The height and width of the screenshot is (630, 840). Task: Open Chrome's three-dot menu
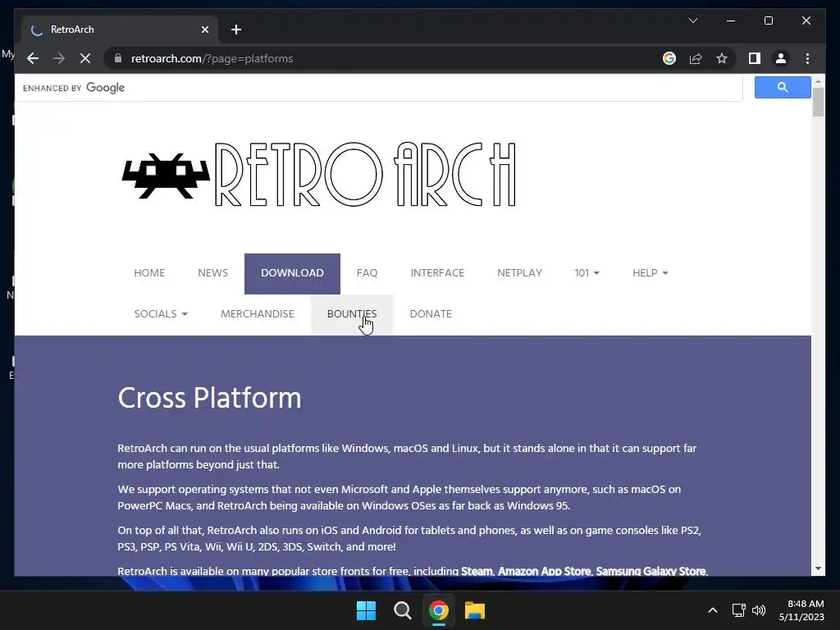click(x=807, y=58)
